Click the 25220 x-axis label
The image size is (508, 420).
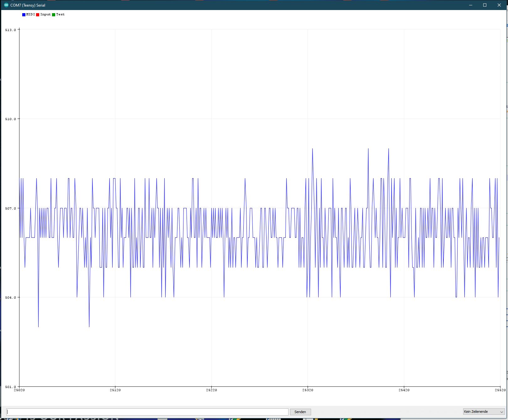click(211, 390)
